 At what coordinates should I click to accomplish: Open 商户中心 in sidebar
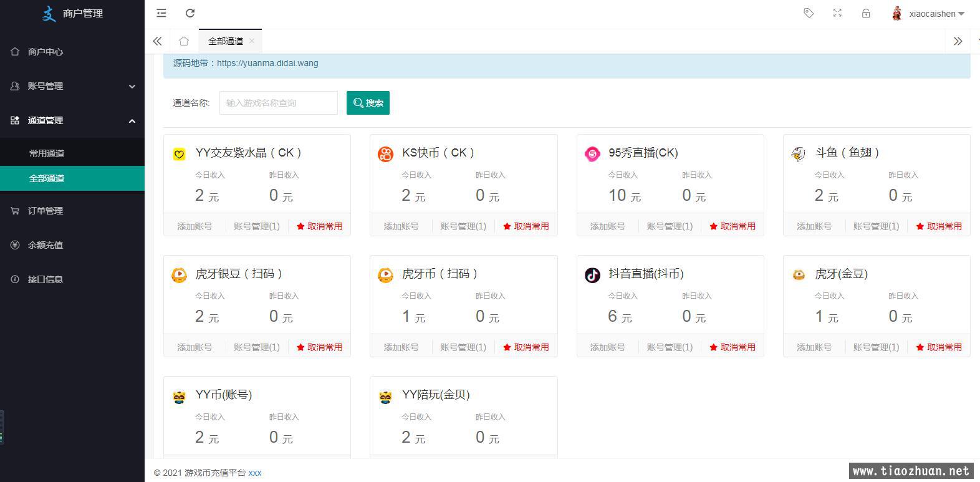[x=72, y=52]
